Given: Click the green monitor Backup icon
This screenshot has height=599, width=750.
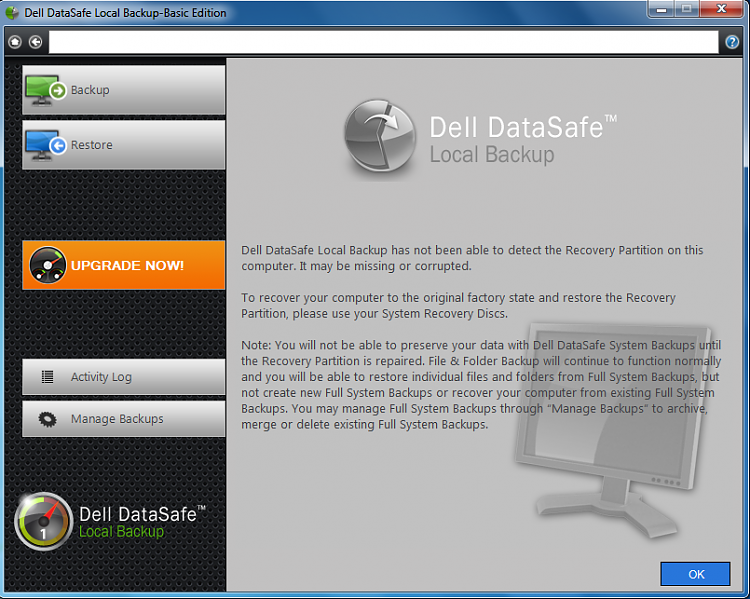Looking at the screenshot, I should 45,90.
